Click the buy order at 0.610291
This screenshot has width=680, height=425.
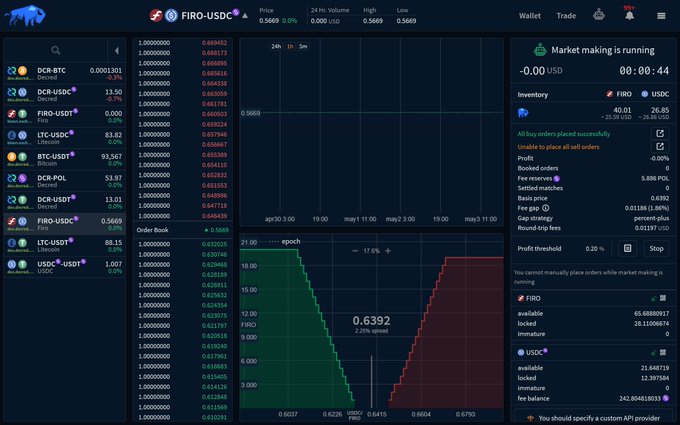[x=182, y=417]
